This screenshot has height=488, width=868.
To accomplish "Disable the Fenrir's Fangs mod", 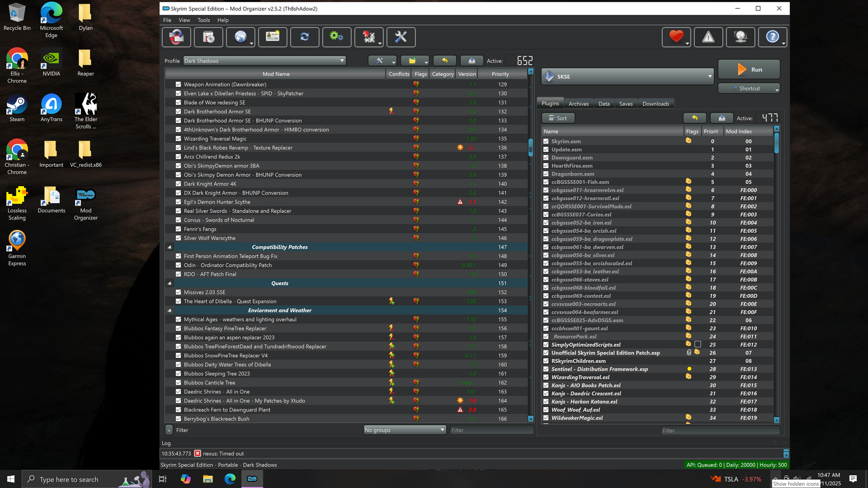I will click(x=179, y=229).
